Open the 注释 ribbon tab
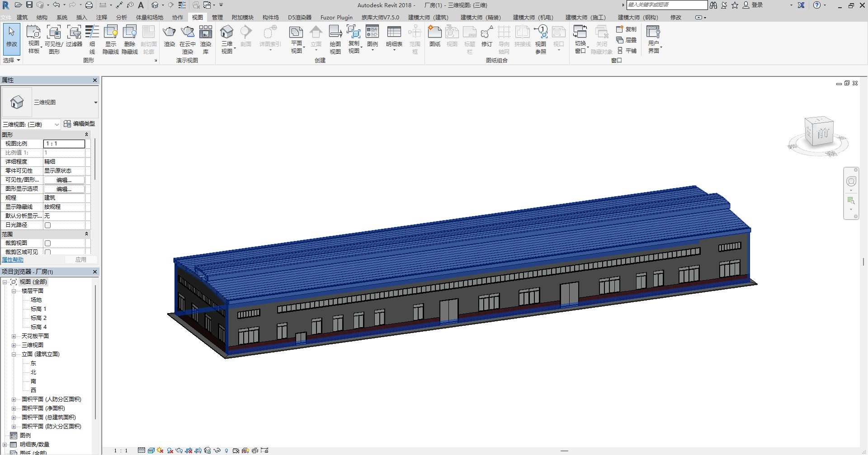Image resolution: width=868 pixels, height=455 pixels. point(102,17)
